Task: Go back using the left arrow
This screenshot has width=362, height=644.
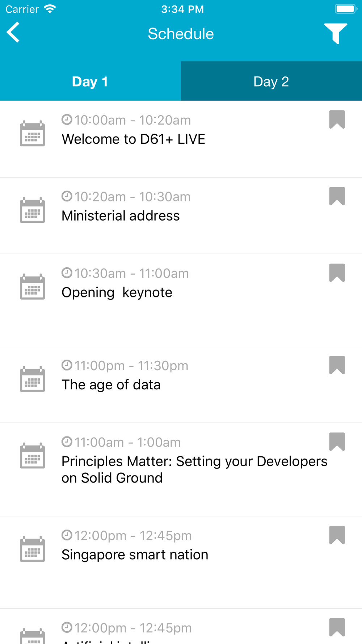Action: (x=13, y=32)
